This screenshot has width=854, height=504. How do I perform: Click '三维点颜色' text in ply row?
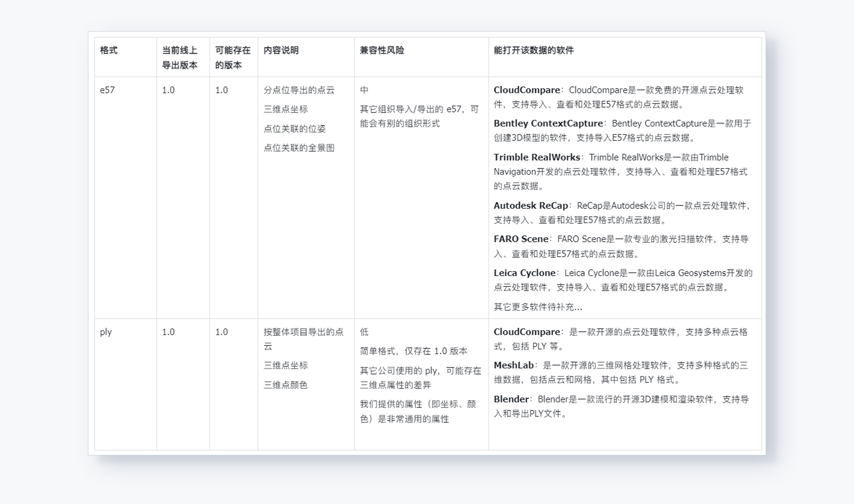(x=286, y=385)
